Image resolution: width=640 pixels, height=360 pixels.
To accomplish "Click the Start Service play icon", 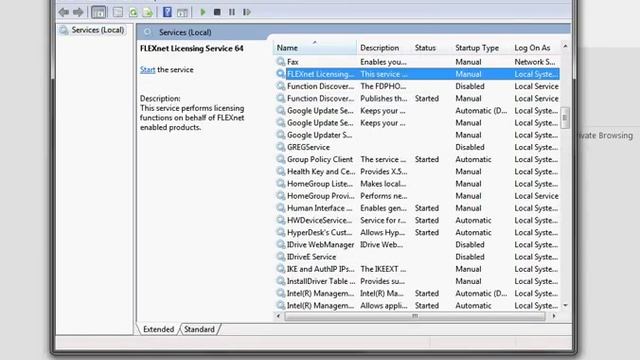I will (203, 12).
